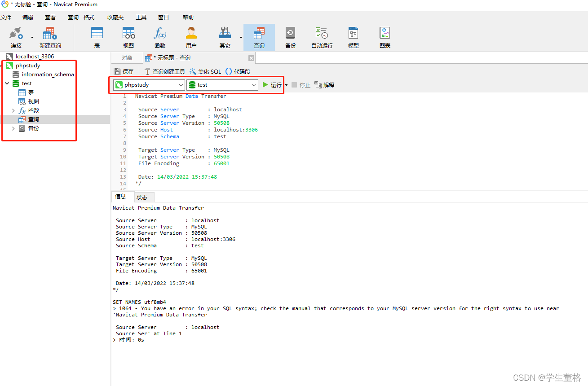The width and height of the screenshot is (588, 386).
Task: Open the 工具 (Tools) menu
Action: 141,17
